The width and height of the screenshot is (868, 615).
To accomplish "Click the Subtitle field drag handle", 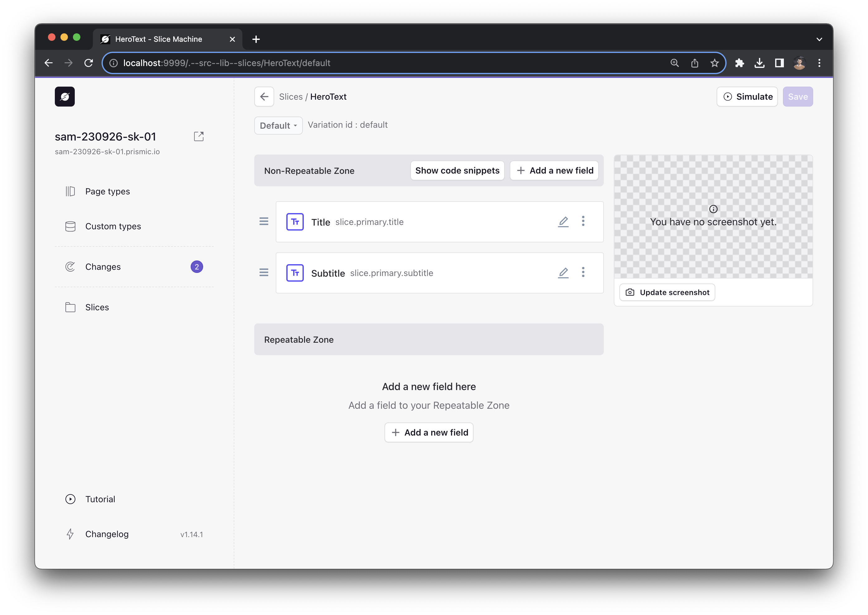I will coord(264,273).
